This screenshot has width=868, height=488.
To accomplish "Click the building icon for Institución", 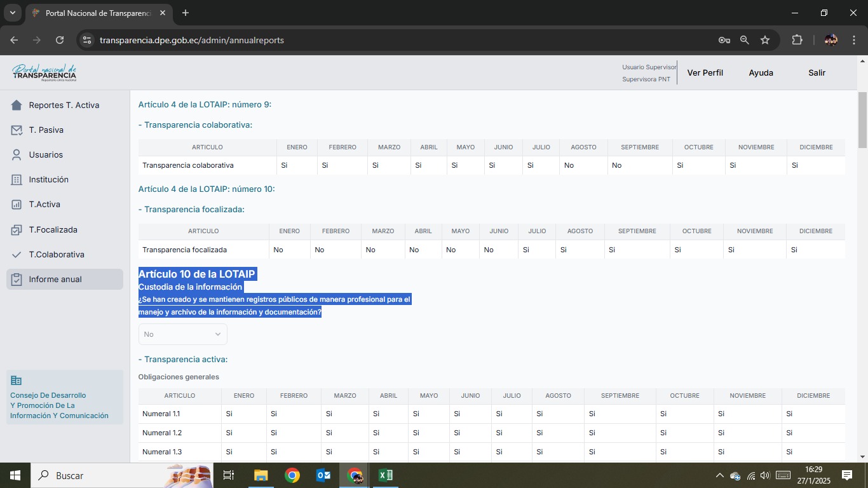I will pos(17,180).
